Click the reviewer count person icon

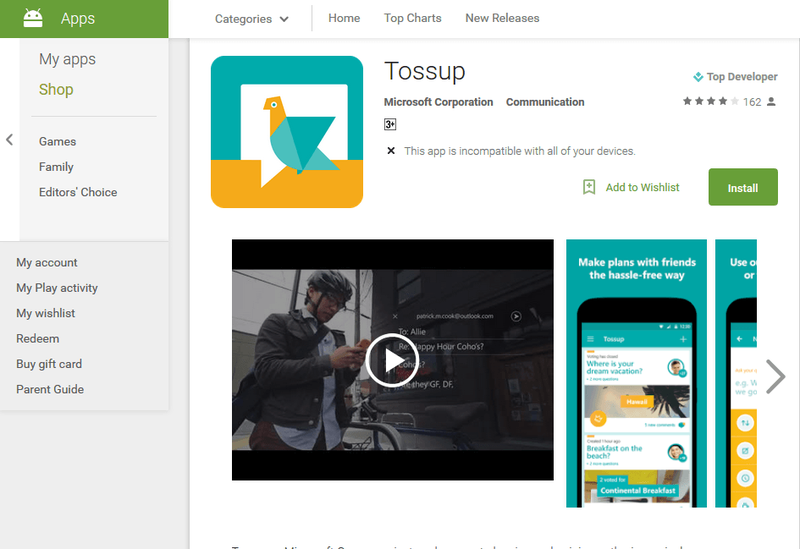pyautogui.click(x=771, y=102)
